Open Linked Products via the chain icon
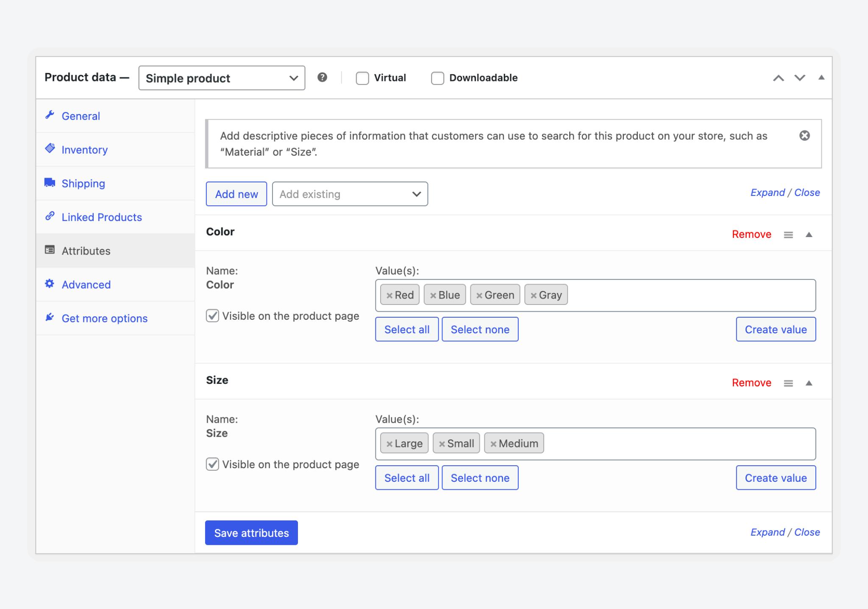This screenshot has width=868, height=609. click(50, 216)
